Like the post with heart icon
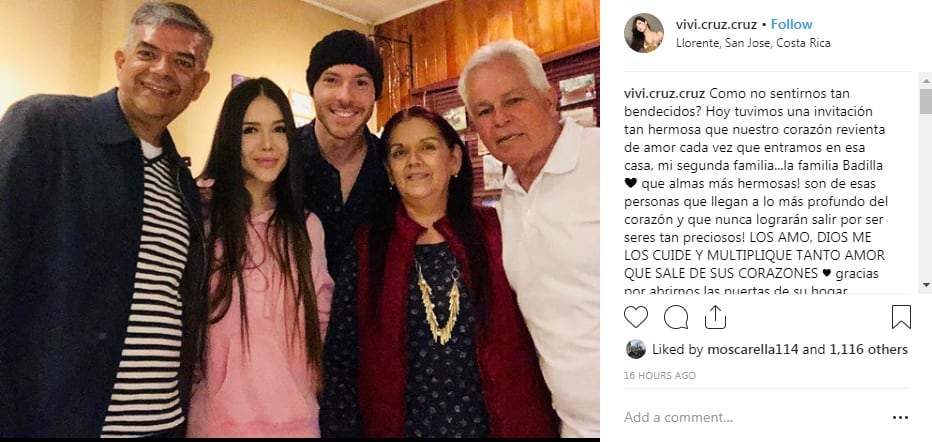 tap(635, 317)
